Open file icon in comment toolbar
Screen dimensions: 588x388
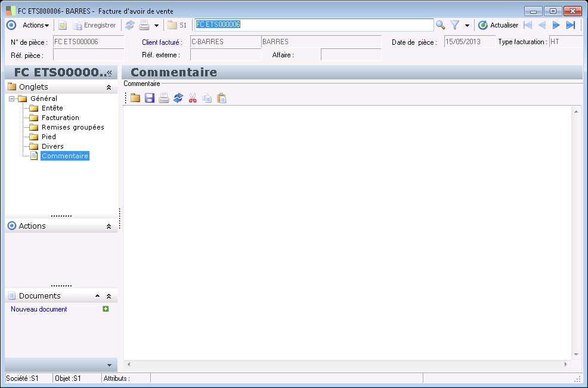pyautogui.click(x=135, y=98)
